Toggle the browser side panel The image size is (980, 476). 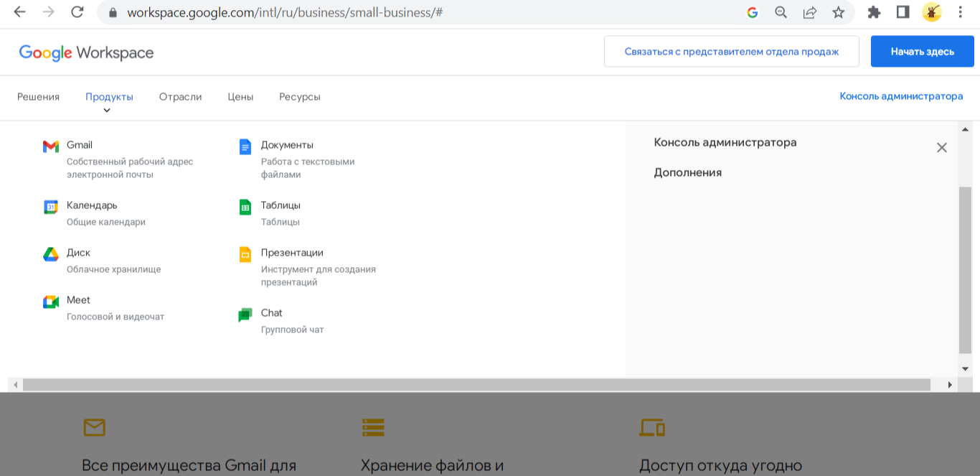[903, 12]
